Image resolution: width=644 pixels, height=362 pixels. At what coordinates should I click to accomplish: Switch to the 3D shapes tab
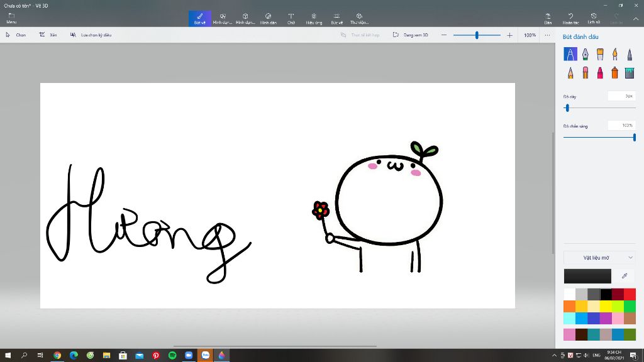245,18
